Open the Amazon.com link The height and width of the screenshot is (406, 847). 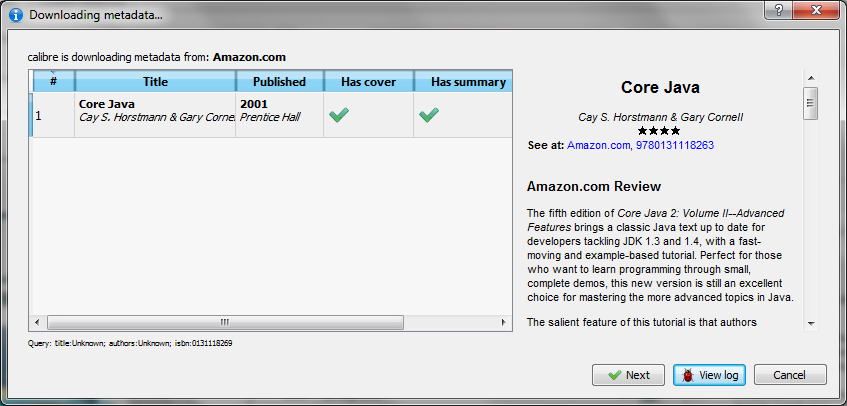tap(598, 145)
